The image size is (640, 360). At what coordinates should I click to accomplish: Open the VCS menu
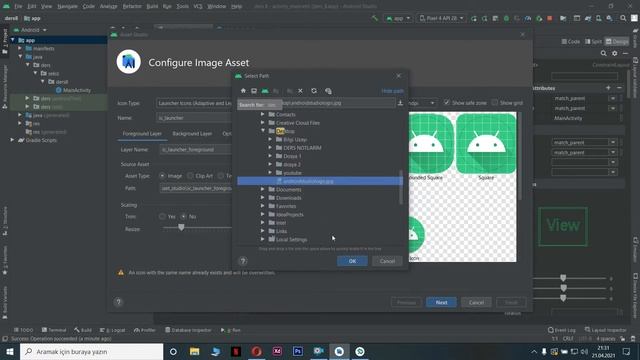(x=198, y=6)
